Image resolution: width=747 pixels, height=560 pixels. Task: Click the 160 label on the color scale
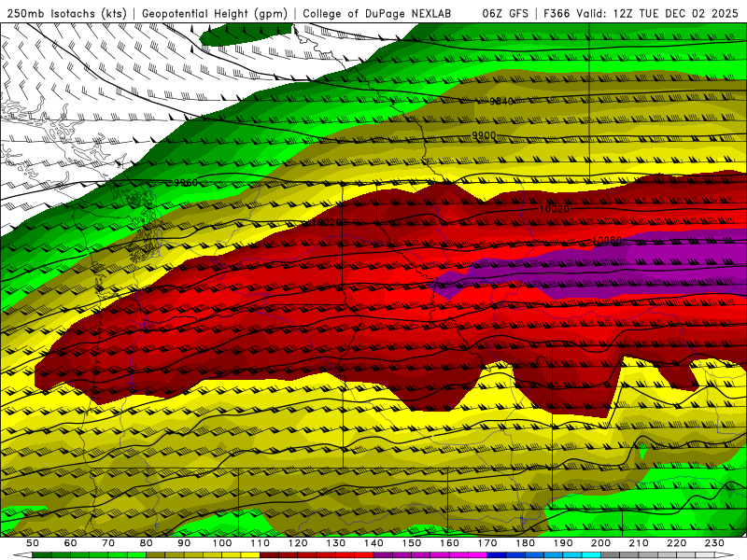pyautogui.click(x=449, y=543)
